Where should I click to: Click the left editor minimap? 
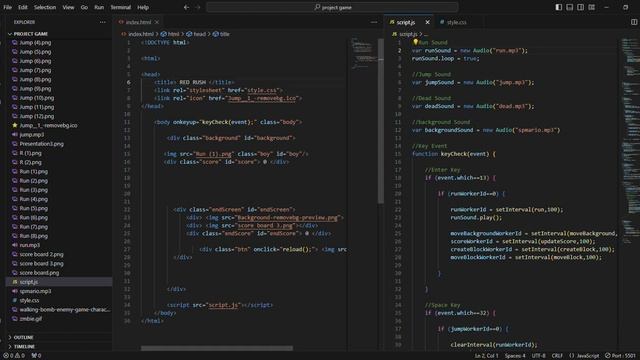point(364,53)
